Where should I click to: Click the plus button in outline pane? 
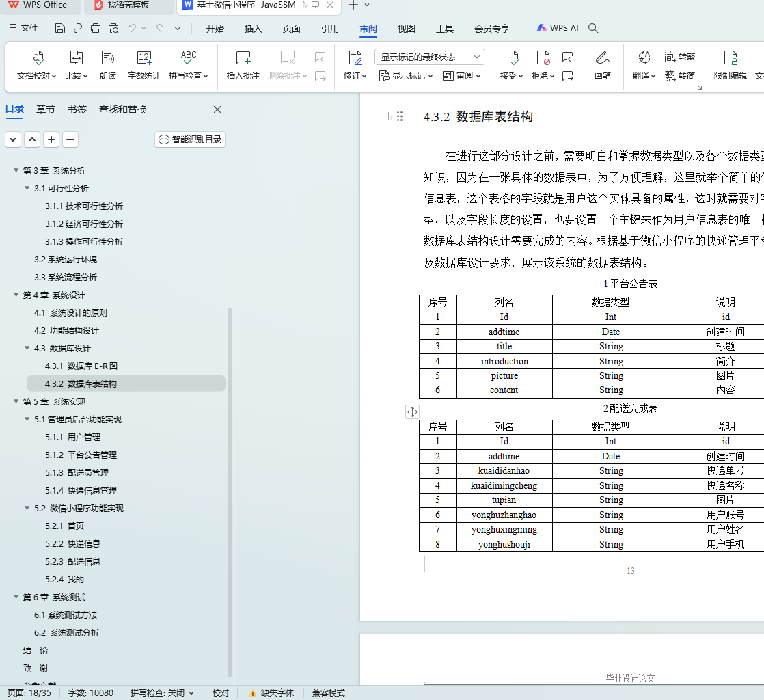51,139
